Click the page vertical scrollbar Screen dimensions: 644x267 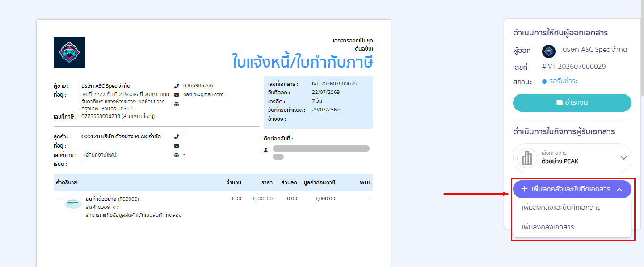pos(642,47)
